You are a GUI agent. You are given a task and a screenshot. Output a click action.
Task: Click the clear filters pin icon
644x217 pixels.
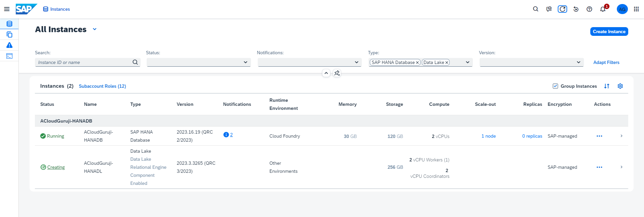click(x=337, y=73)
